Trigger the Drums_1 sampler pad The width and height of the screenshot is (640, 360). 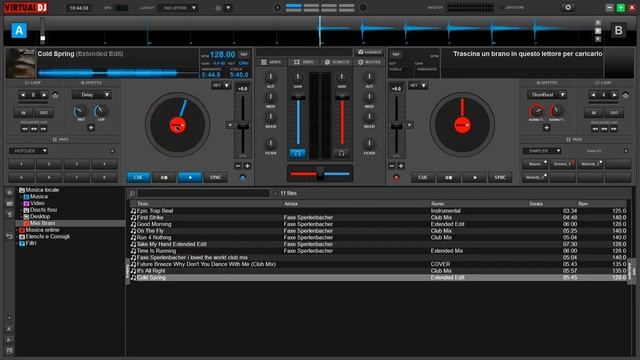[x=562, y=164]
